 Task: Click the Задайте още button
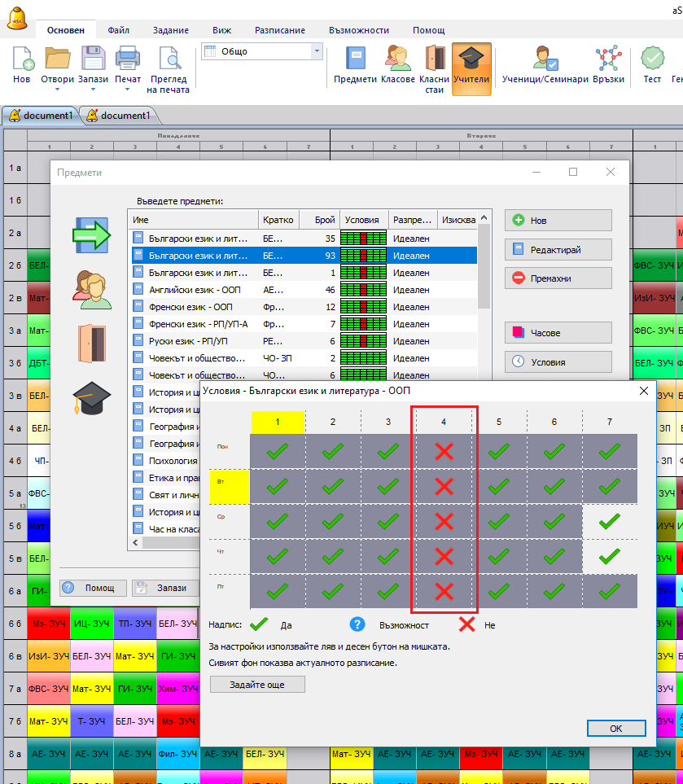[x=257, y=685]
